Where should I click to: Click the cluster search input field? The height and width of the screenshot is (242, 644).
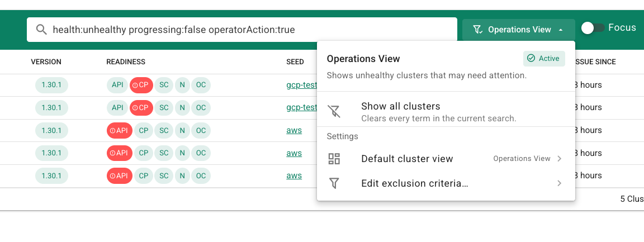(242, 30)
